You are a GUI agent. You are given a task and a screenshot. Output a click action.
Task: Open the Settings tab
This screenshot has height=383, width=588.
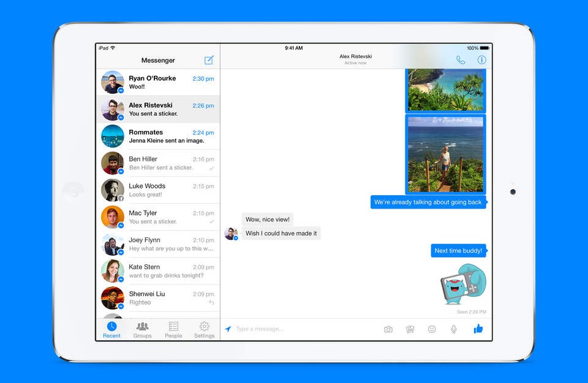tap(204, 330)
